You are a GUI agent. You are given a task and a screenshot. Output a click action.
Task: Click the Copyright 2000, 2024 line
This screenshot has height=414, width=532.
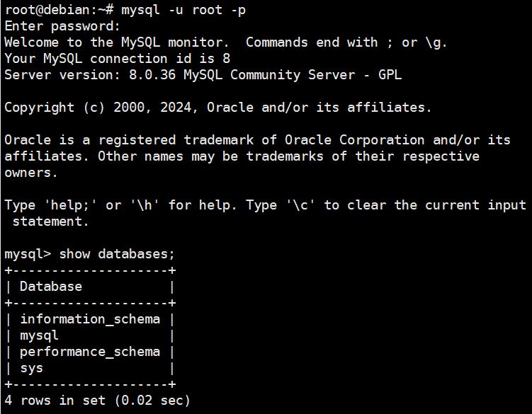217,108
